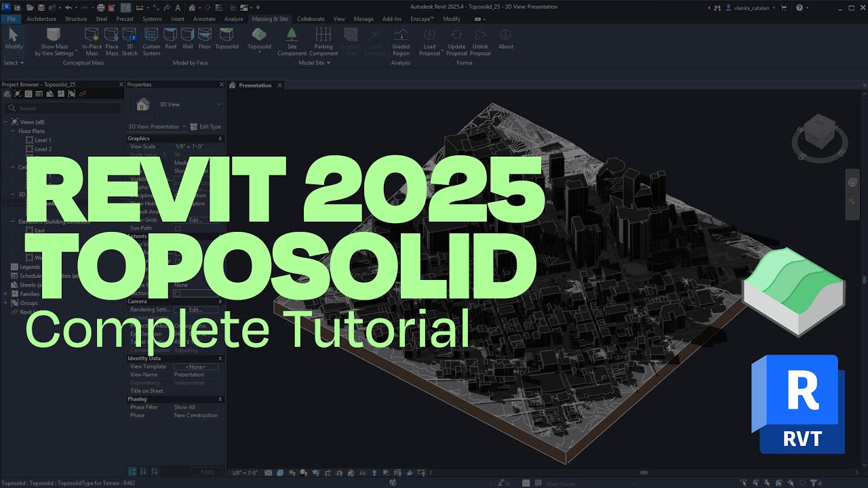Click the View Name value Presentation
The width and height of the screenshot is (868, 488).
pyautogui.click(x=189, y=375)
